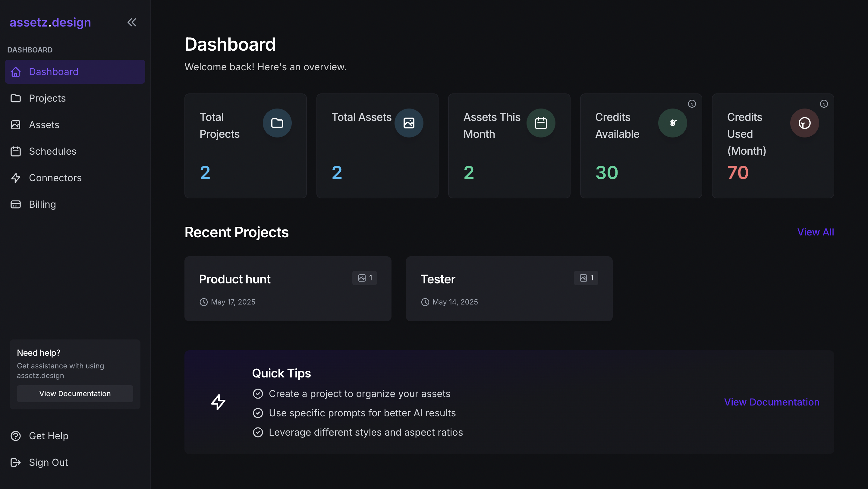Open the Projects page in sidebar

point(47,98)
